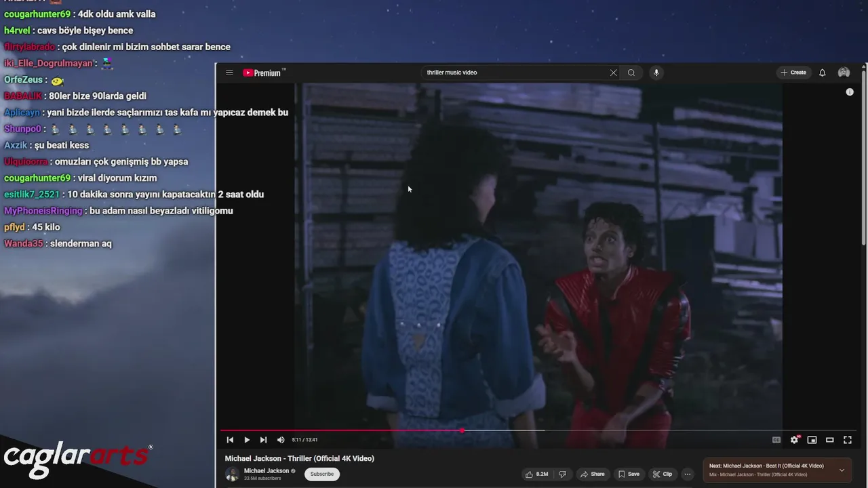The width and height of the screenshot is (868, 488).
Task: Expand the Mix playlist chevron
Action: click(842, 470)
